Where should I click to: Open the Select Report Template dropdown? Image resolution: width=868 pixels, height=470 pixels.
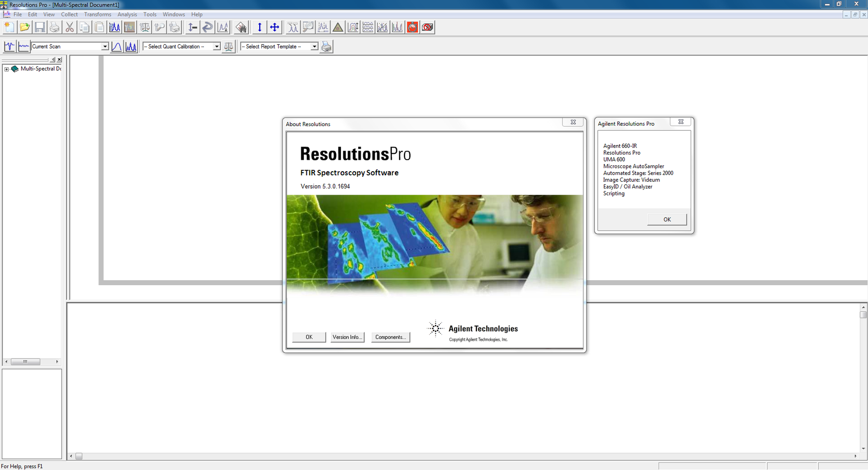pyautogui.click(x=314, y=46)
